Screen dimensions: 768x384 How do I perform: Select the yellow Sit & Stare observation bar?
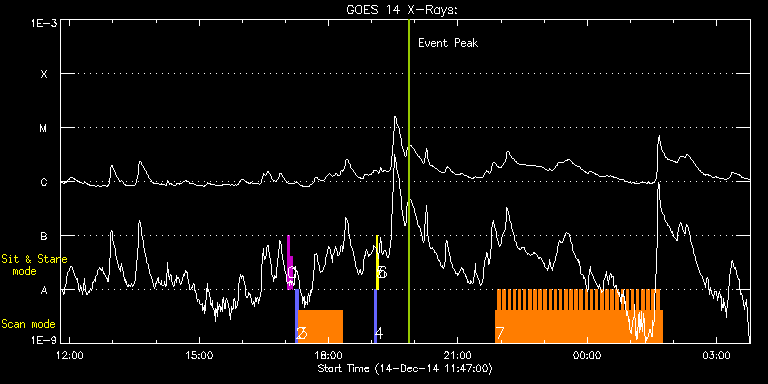tap(377, 263)
